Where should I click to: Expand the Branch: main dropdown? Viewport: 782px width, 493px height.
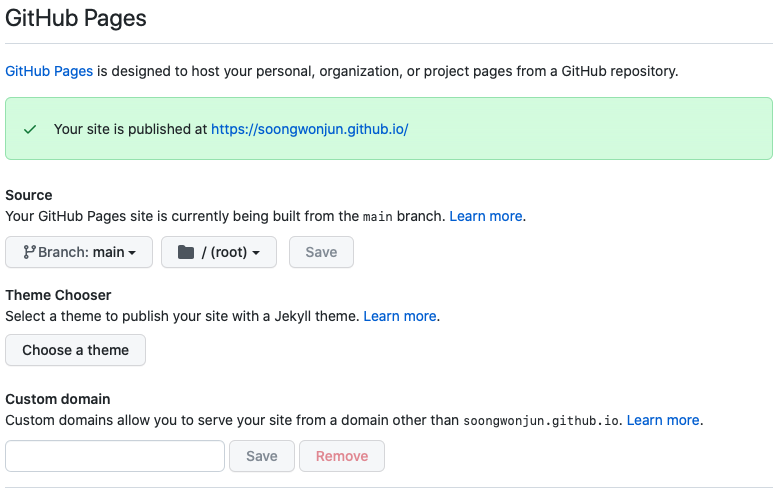79,252
